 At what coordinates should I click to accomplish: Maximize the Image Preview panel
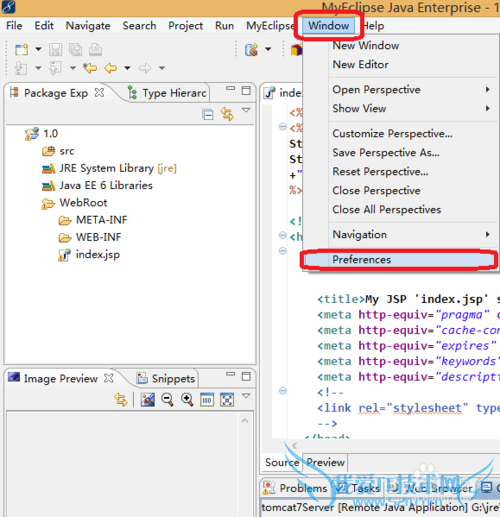(246, 376)
